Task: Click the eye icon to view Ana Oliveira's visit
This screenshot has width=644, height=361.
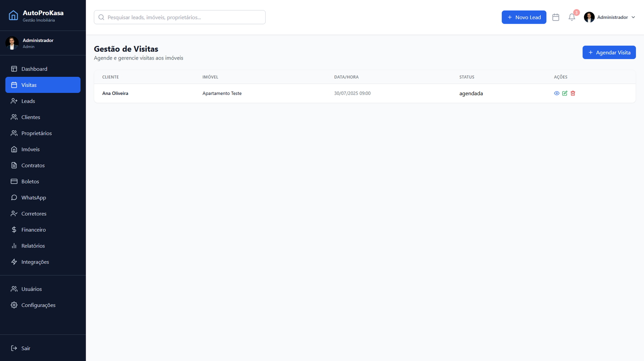Action: tap(557, 93)
